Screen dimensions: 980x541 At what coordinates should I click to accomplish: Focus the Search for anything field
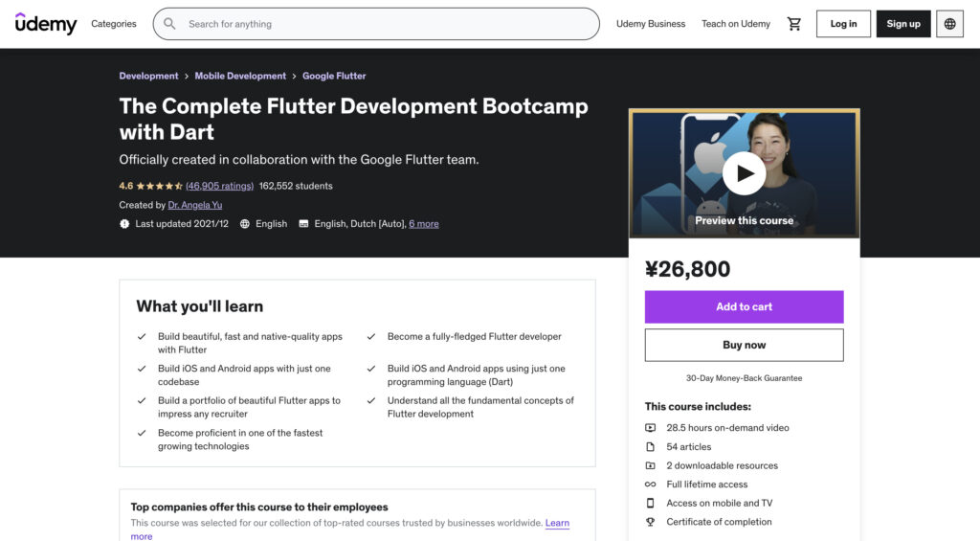point(376,24)
